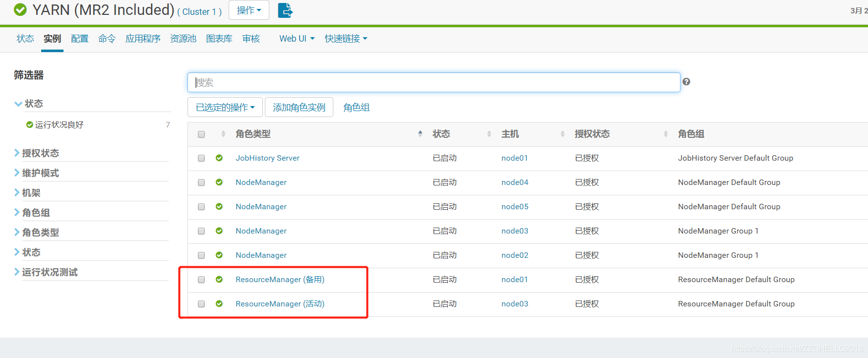868x358 pixels.
Task: Open the Cluster 1 link in title
Action: coord(199,11)
